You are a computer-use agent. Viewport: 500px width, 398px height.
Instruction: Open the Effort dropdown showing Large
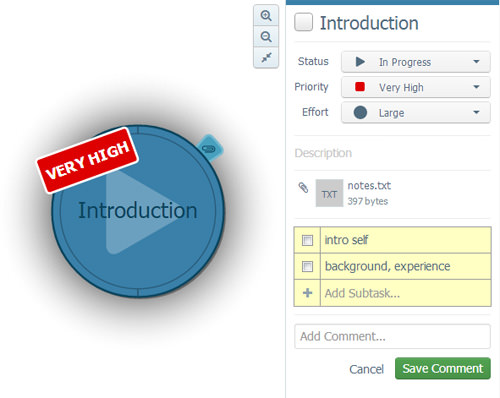(416, 113)
